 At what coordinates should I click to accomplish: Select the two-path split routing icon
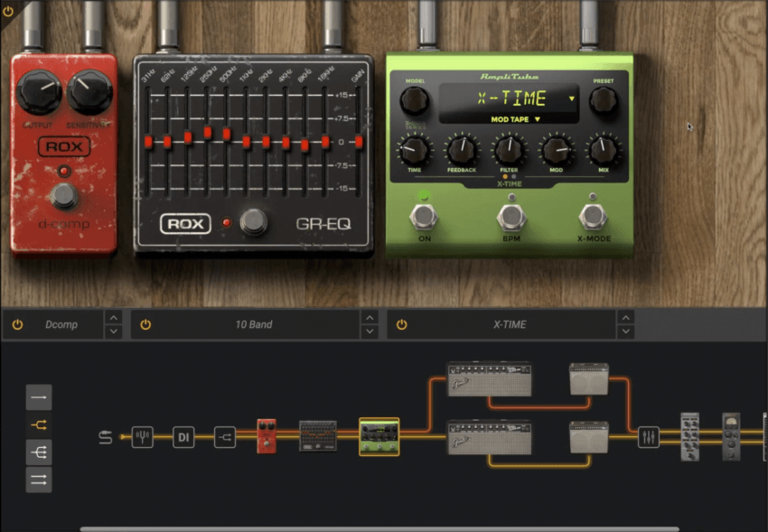(x=39, y=425)
